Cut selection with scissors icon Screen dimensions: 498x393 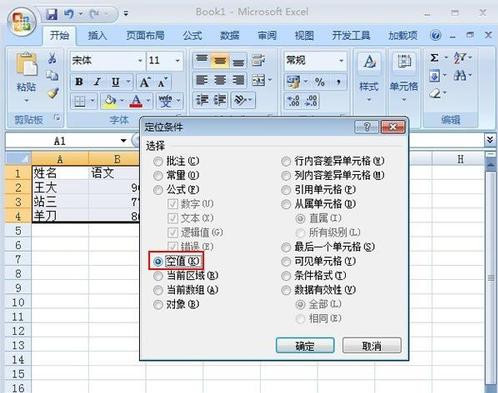pos(52,59)
